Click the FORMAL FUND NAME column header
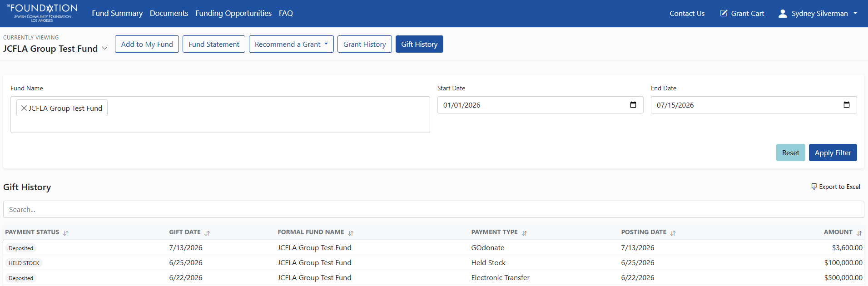The image size is (868, 286). coord(311,232)
